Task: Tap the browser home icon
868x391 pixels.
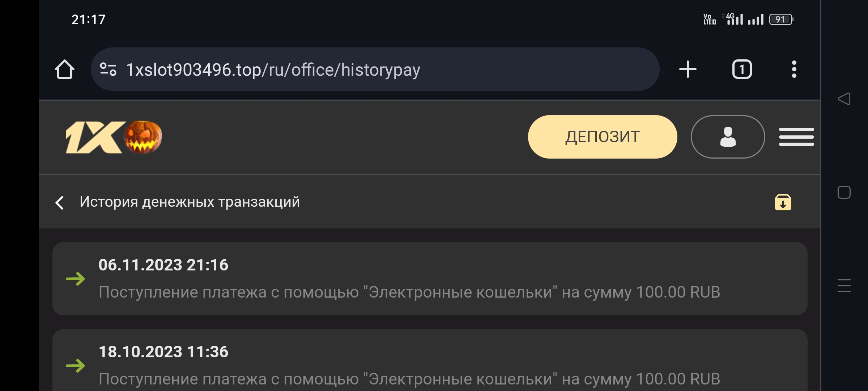Action: (65, 69)
